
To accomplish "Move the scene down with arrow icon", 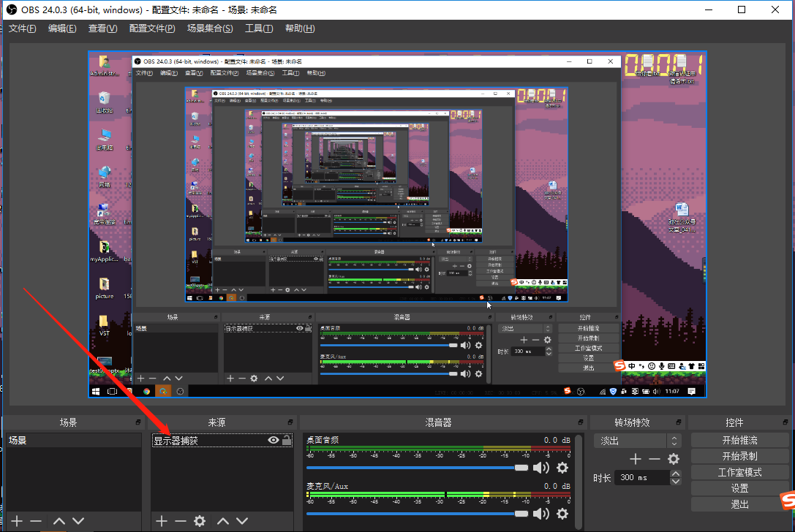I will (x=78, y=521).
